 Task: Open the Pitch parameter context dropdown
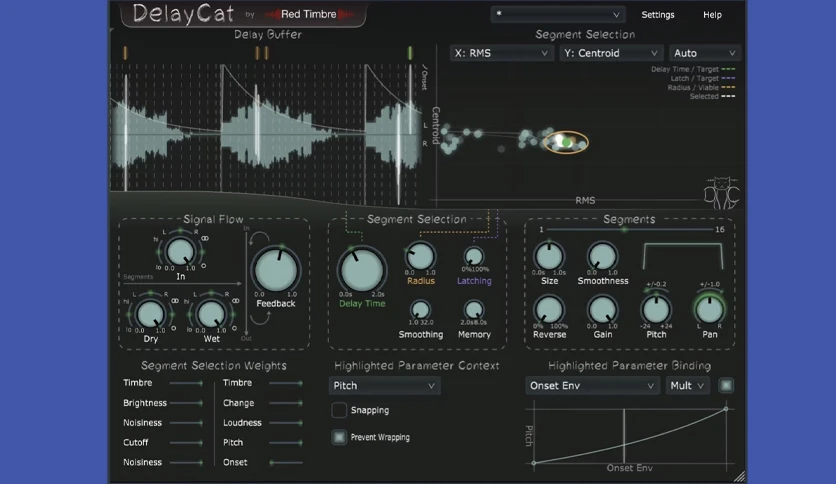[x=384, y=385]
